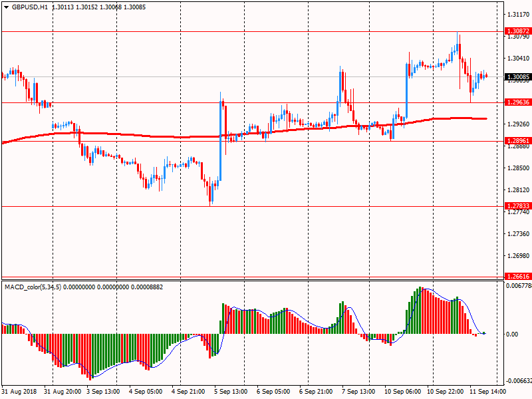Click the 1.29260 price scale value
Screen dimensions: 532x399
tap(519, 124)
